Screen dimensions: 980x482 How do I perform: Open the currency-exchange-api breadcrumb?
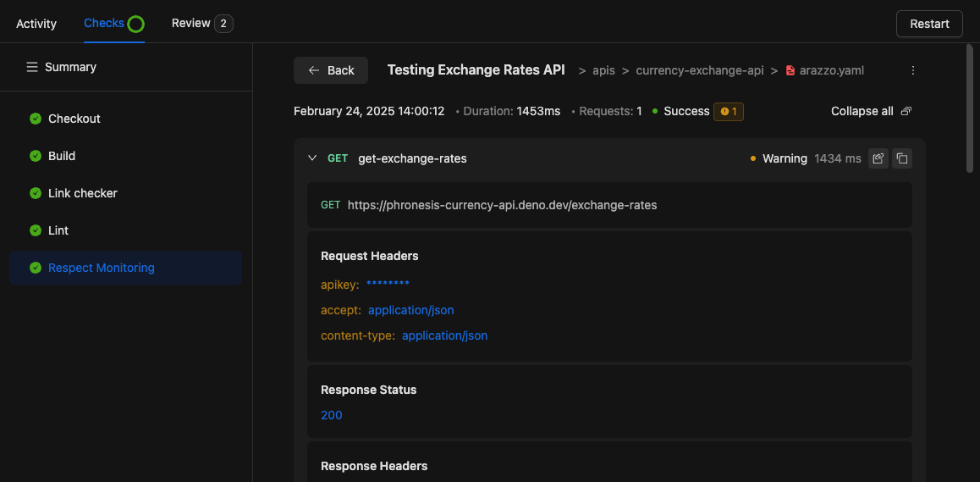pos(699,70)
